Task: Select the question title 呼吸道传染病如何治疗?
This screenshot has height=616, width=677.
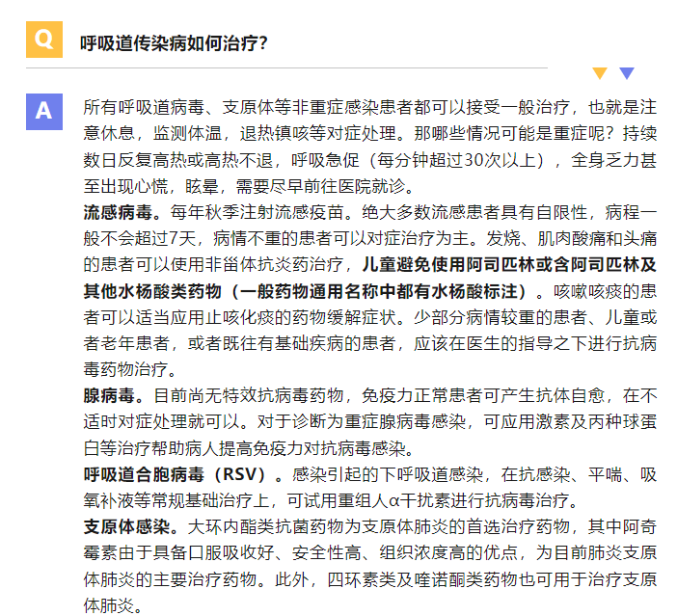Action: click(174, 43)
